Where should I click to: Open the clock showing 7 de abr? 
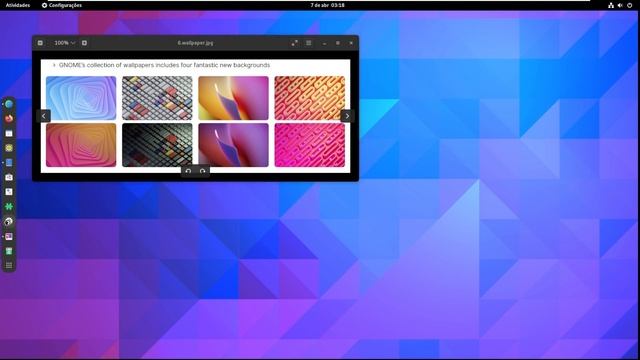(x=327, y=5)
